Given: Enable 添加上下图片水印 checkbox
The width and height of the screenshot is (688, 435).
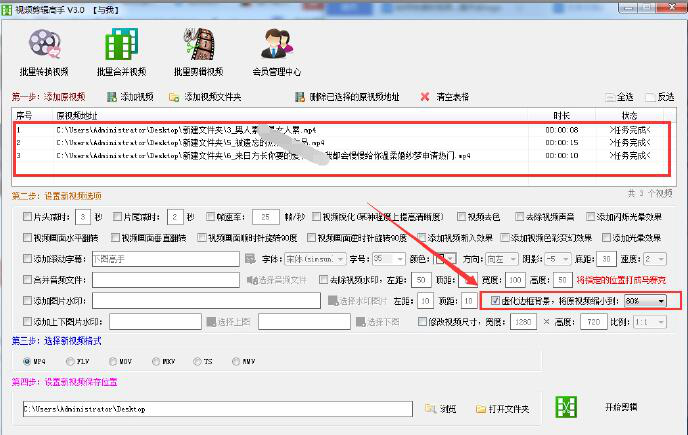Looking at the screenshot, I should (27, 322).
